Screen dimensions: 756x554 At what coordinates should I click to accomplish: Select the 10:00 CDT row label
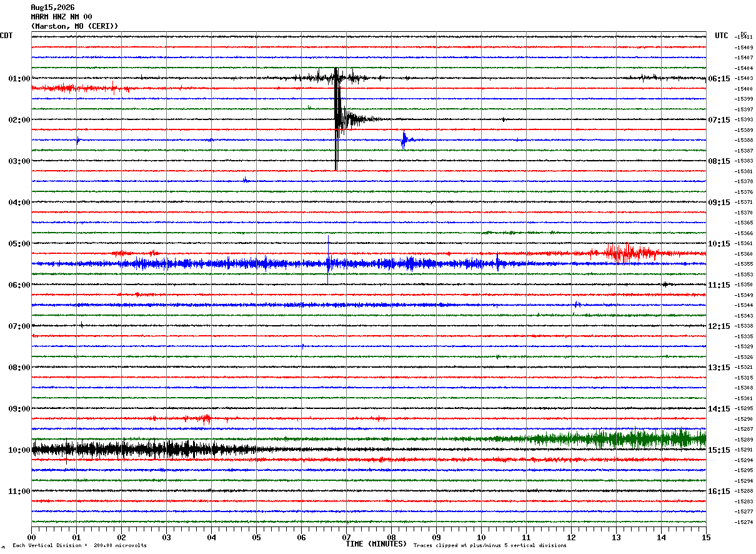[x=19, y=450]
